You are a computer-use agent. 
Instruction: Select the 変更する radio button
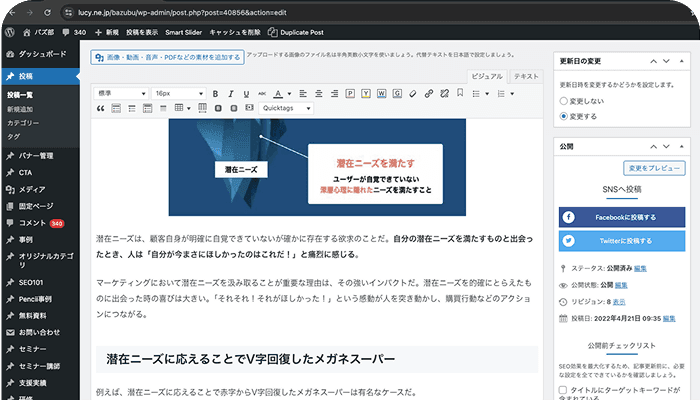(564, 116)
